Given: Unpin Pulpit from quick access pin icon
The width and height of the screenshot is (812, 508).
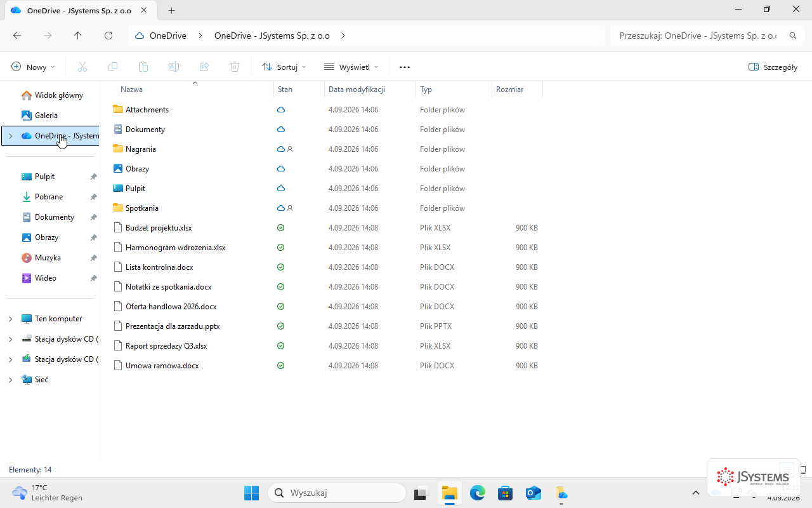Looking at the screenshot, I should 93,177.
